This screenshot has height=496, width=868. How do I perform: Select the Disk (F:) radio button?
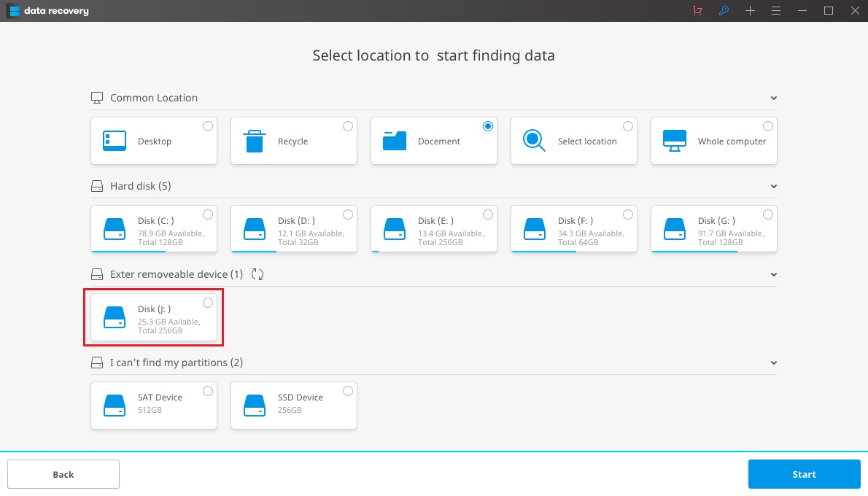[628, 214]
